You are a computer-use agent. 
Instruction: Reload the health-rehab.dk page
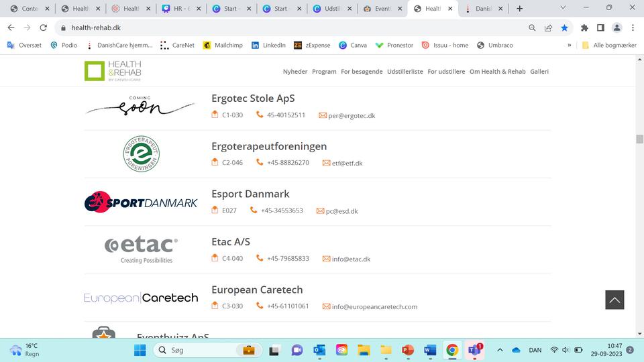point(43,27)
